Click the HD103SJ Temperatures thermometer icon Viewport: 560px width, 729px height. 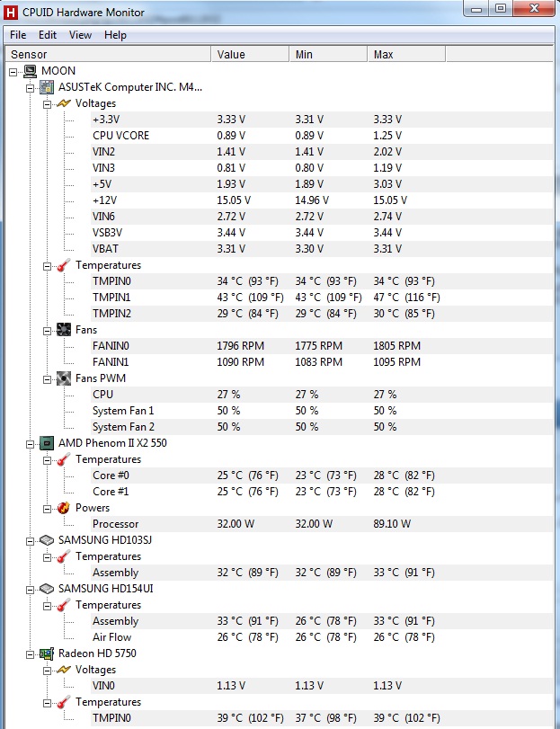pos(64,556)
